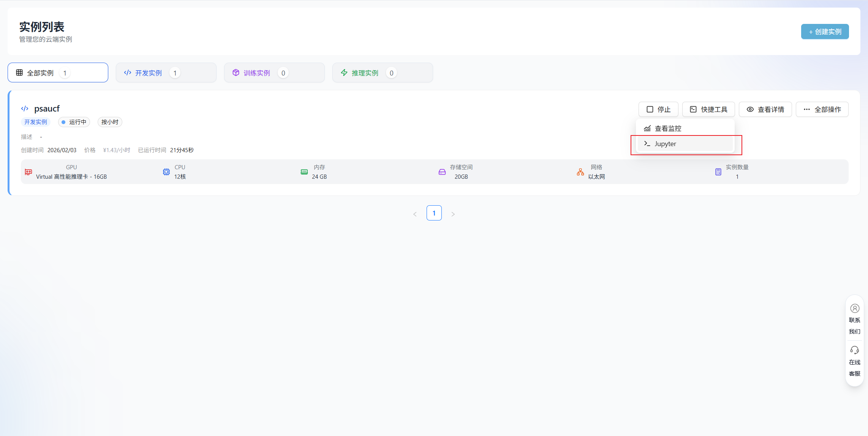Viewport: 868px width, 436px height.
Task: Switch to the 训练实例 tab
Action: (x=274, y=73)
